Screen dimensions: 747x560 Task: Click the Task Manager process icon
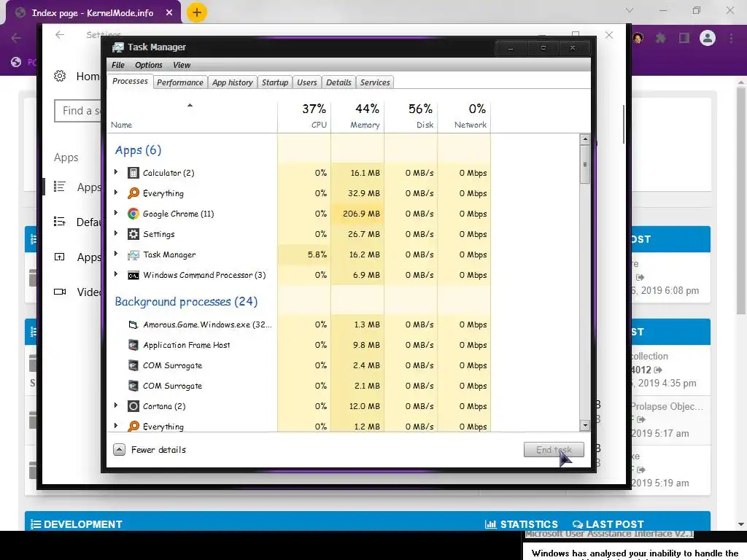[133, 254]
